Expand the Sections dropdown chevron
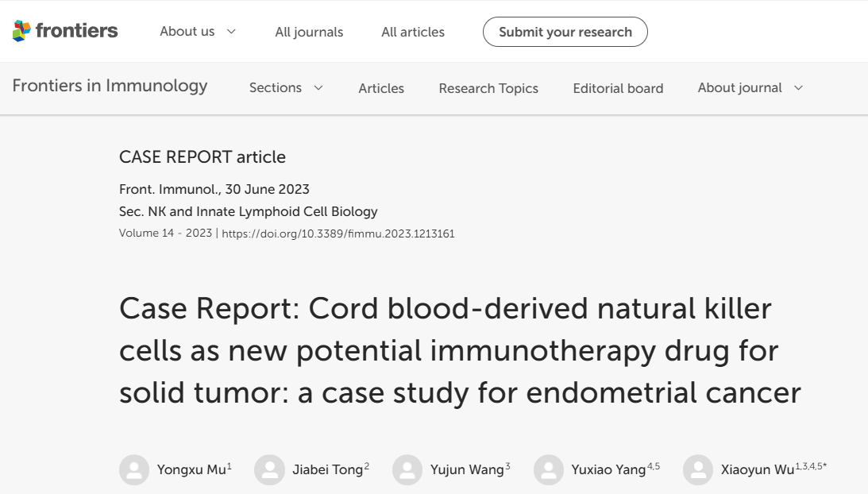Image resolution: width=868 pixels, height=494 pixels. tap(318, 88)
